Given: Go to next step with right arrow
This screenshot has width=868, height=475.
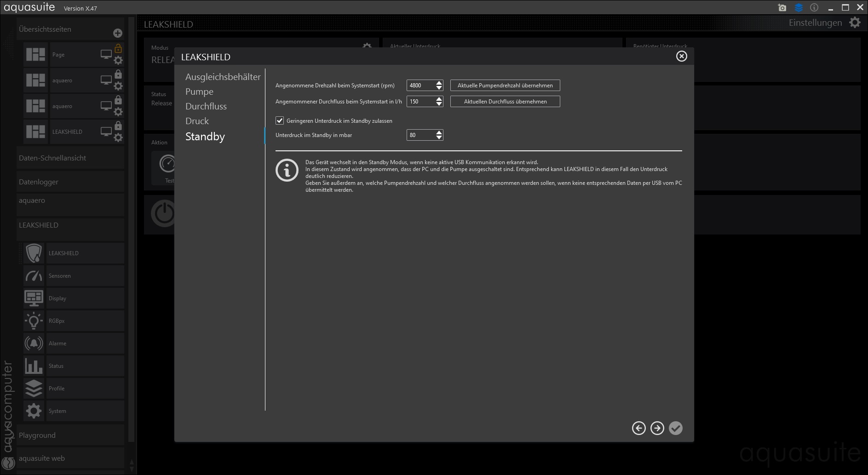Looking at the screenshot, I should click(657, 428).
